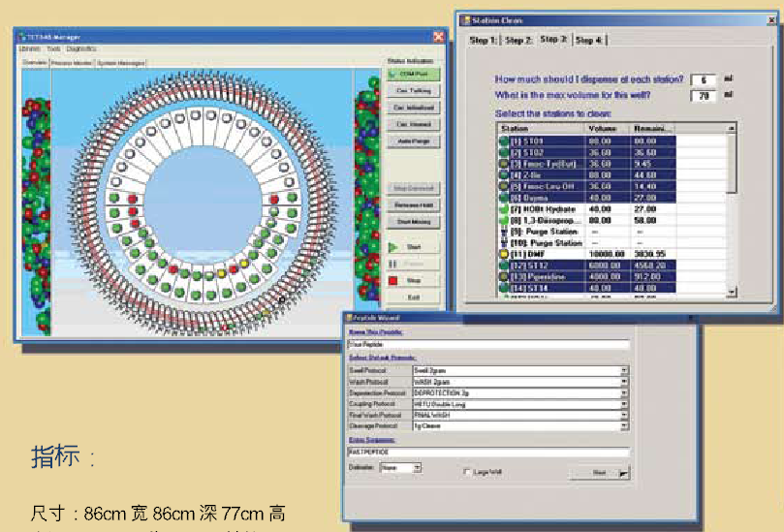Click the icon of [6] station row
The width and height of the screenshot is (784, 532).
pos(504,198)
